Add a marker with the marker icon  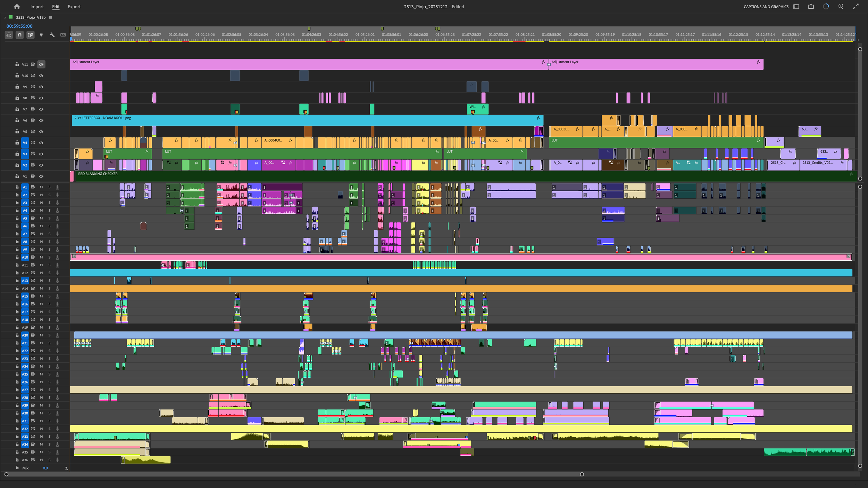[41, 35]
